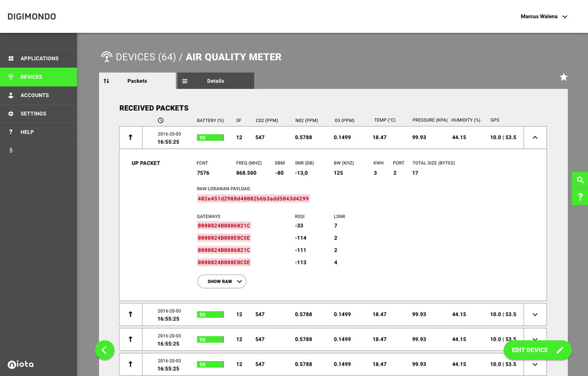The image size is (588, 376).
Task: Click the BW value 125
Action: (x=338, y=173)
